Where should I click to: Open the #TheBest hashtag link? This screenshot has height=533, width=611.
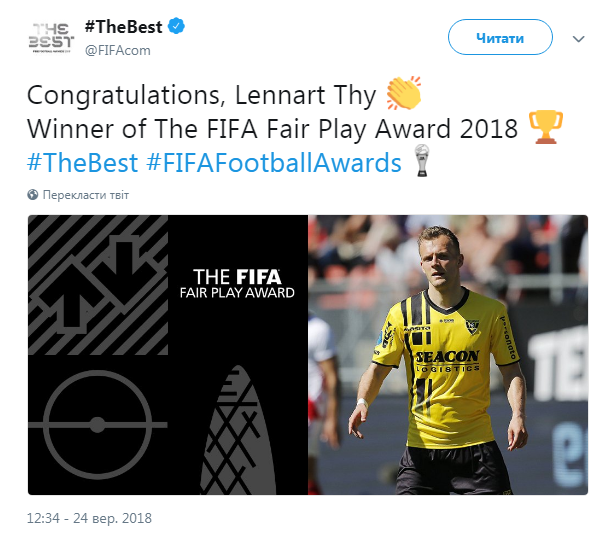tap(83, 161)
